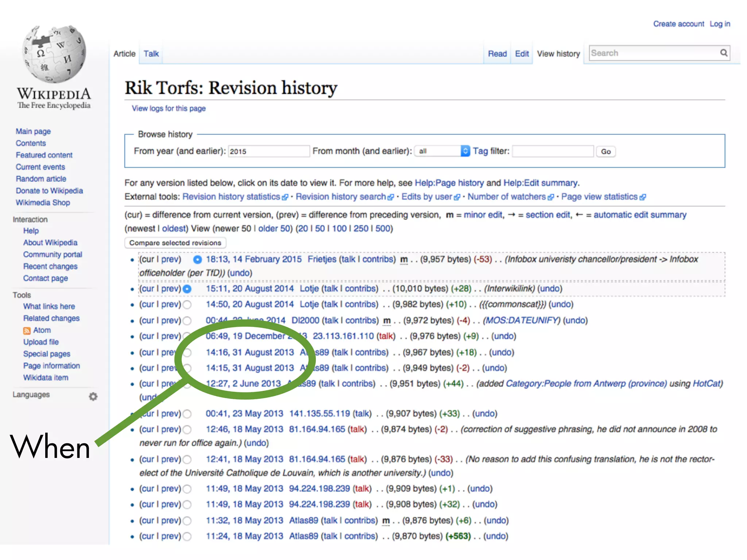Screen dimensions: 747x560
Task: Select radio button for 14:50, 20 August 2014 revision
Action: (187, 304)
